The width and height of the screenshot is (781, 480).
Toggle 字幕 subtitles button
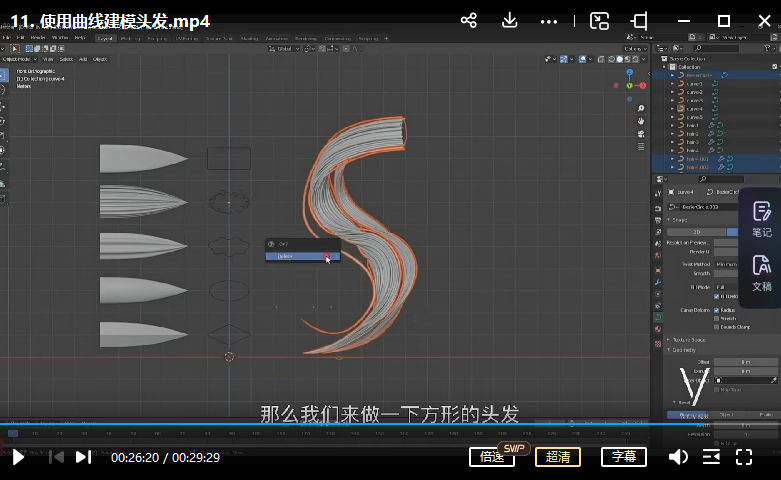[x=623, y=457]
